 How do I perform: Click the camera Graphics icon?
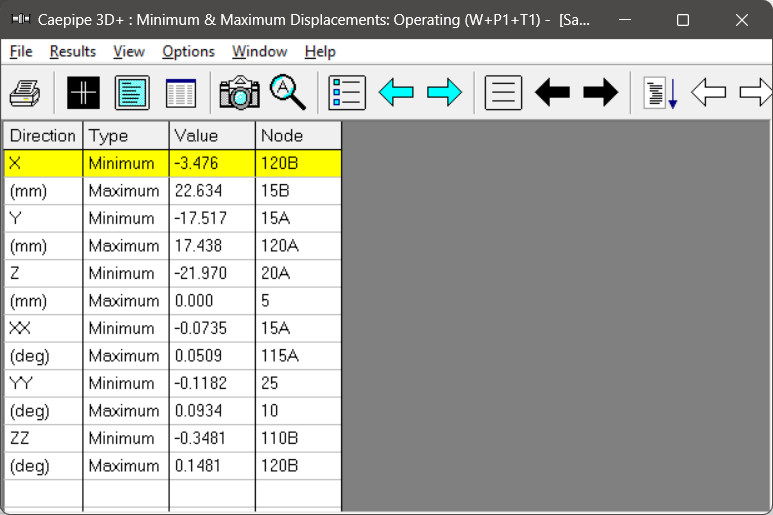(x=240, y=93)
